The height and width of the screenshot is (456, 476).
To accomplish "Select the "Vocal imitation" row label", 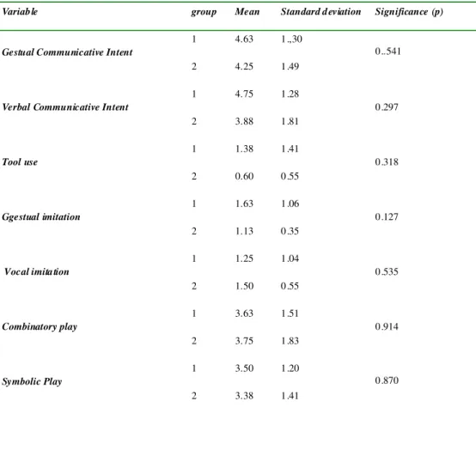I will pyautogui.click(x=36, y=271).
